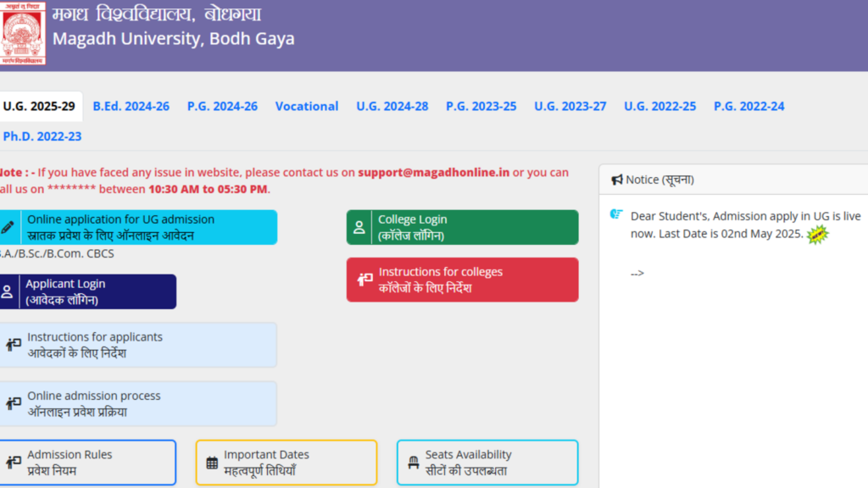
Task: Select the P.G. 2022-24 tab
Action: tap(749, 106)
